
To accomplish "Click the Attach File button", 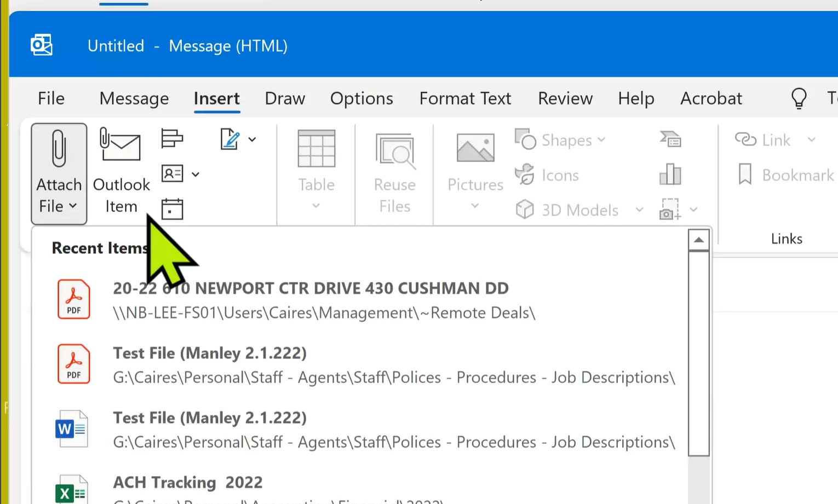I will [59, 173].
